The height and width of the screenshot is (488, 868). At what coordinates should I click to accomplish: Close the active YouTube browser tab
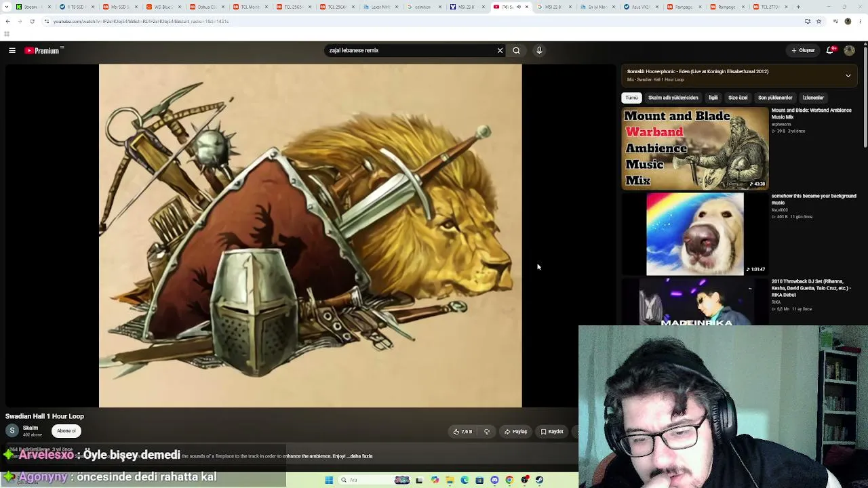pyautogui.click(x=527, y=7)
